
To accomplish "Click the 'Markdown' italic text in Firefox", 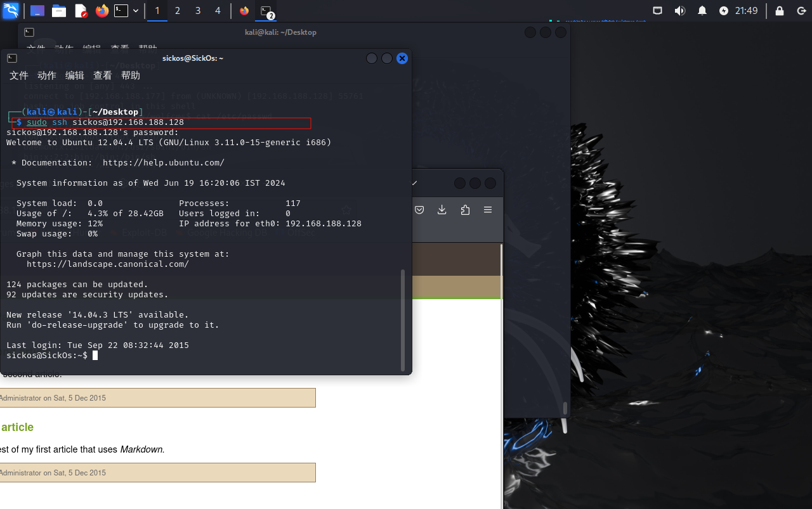I will point(142,449).
